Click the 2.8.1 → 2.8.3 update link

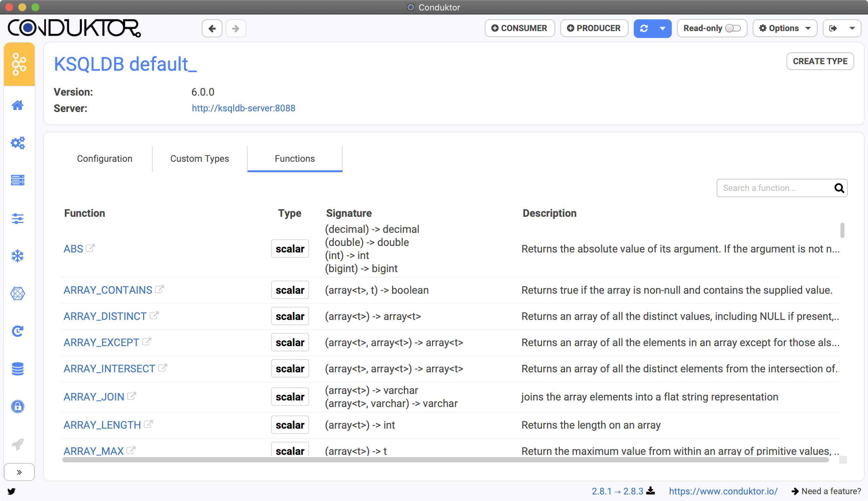click(617, 491)
